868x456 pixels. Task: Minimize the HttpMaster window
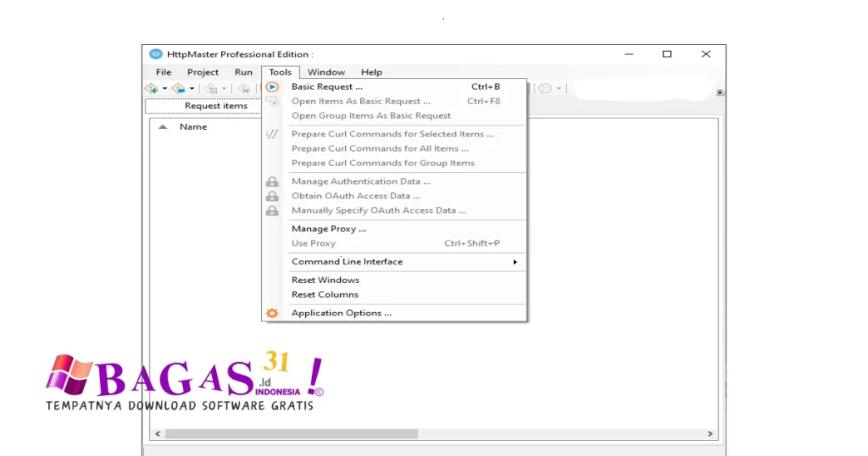629,54
